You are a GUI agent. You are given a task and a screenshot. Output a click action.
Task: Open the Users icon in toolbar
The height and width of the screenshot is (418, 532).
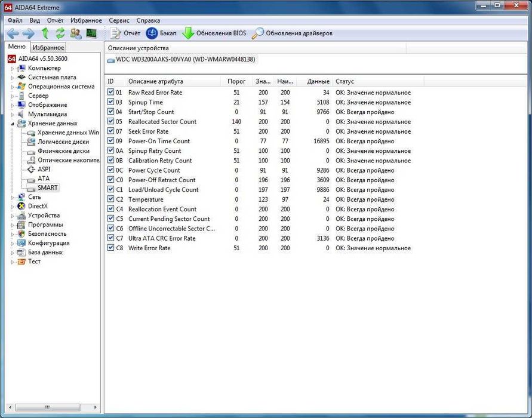tap(76, 33)
